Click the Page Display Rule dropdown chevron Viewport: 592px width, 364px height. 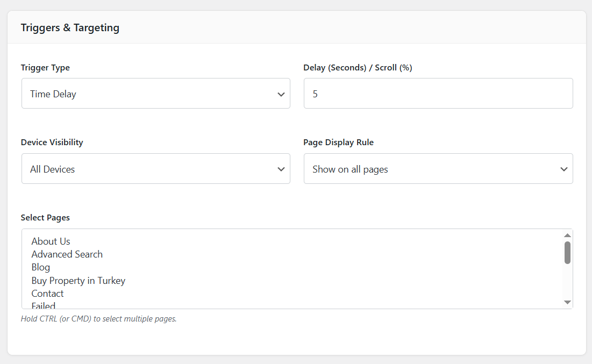[x=564, y=168]
